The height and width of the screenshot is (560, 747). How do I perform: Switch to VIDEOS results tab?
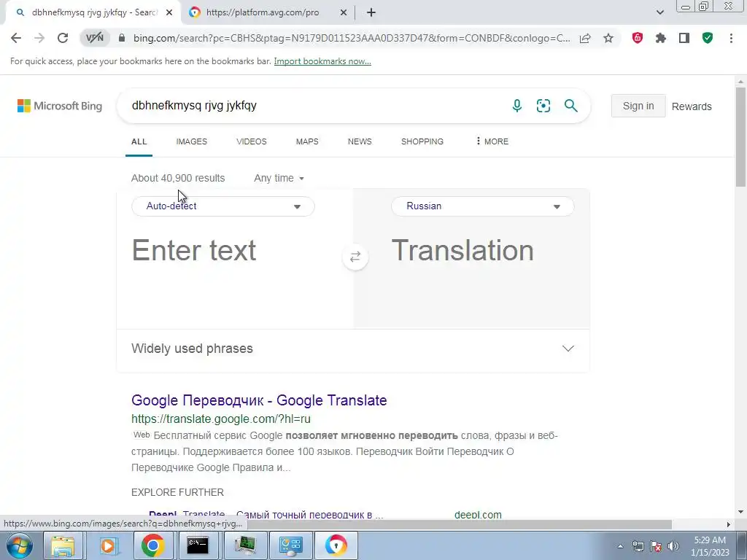[x=252, y=141]
